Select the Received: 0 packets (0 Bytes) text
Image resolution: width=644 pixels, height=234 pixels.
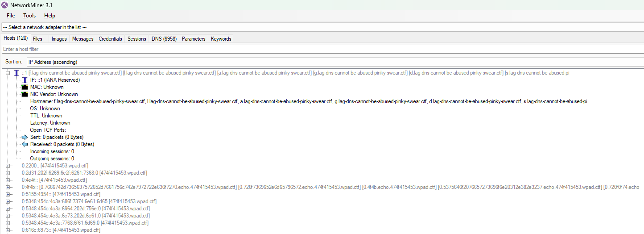pos(62,144)
